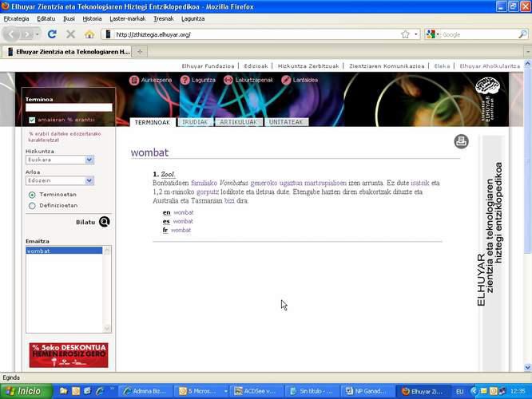532x399 pixels.
Task: Click the Aurkezpena icon in the banner
Action: point(134,81)
